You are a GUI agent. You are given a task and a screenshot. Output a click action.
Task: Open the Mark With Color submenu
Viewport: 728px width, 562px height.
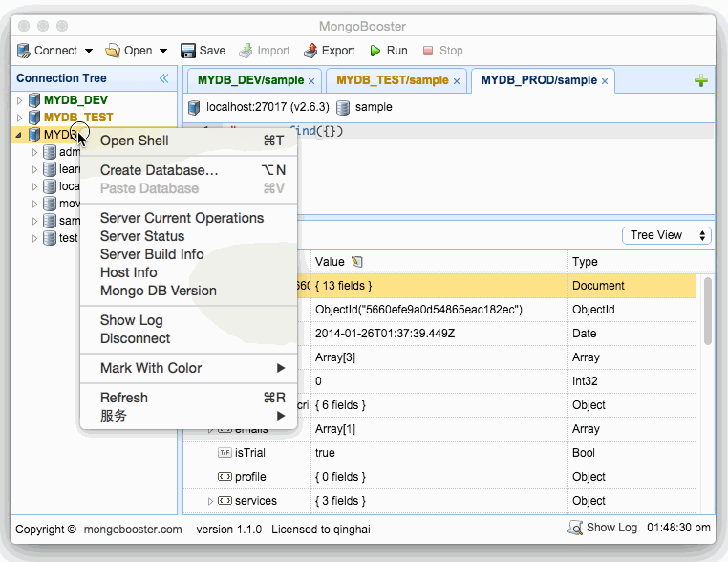[x=188, y=368]
